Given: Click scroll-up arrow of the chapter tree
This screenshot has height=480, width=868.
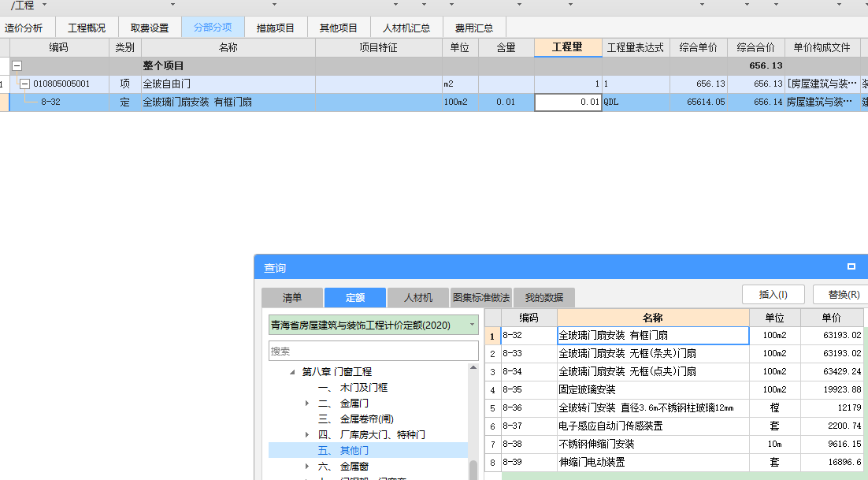Looking at the screenshot, I should pos(473,367).
